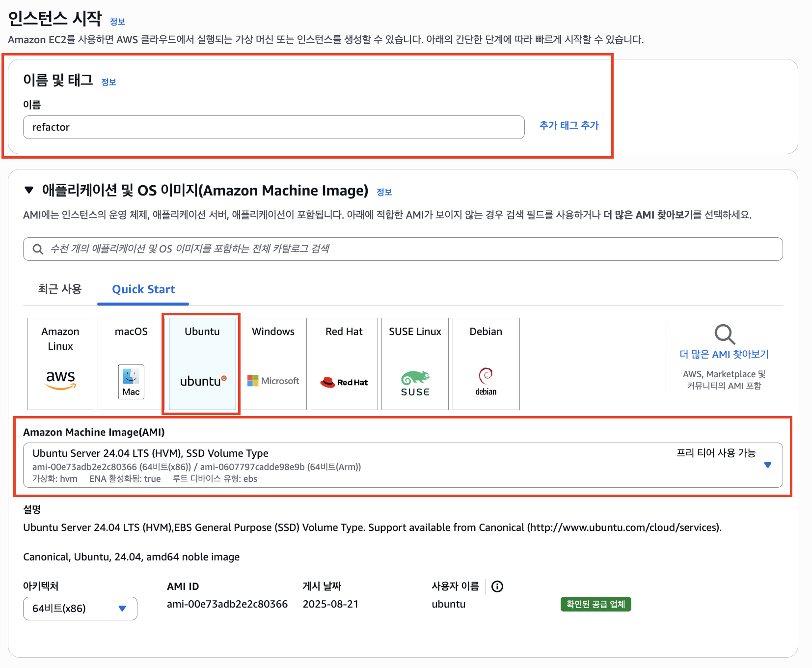Screen dimensions: 812x668
Task: Click the 게시 날짜 value 2025-08-21
Action: pos(330,604)
